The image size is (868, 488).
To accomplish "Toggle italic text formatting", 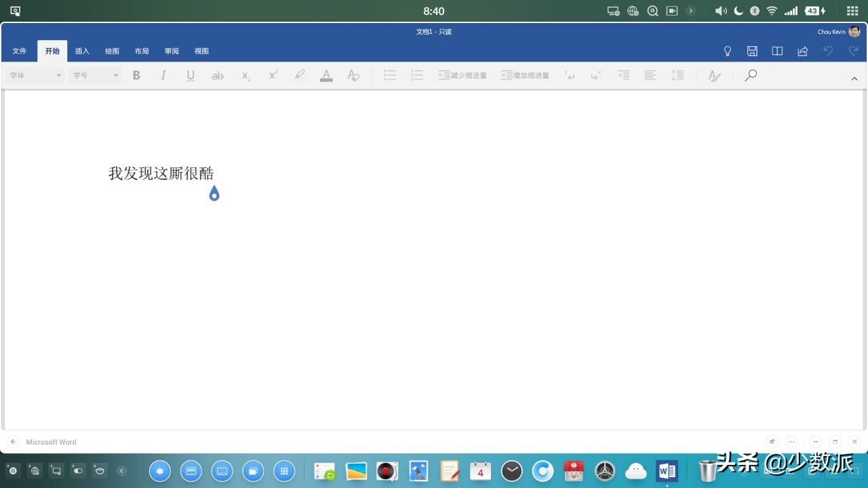I will [163, 75].
